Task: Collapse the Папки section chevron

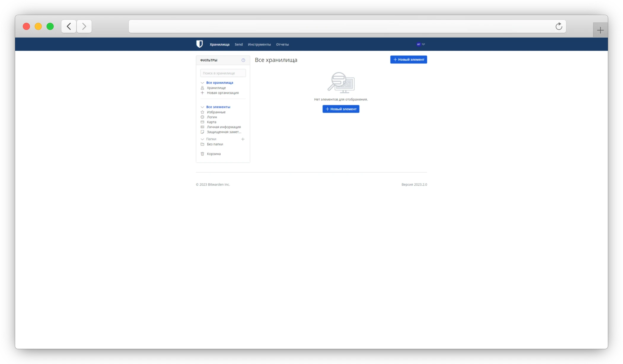Action: (202, 139)
